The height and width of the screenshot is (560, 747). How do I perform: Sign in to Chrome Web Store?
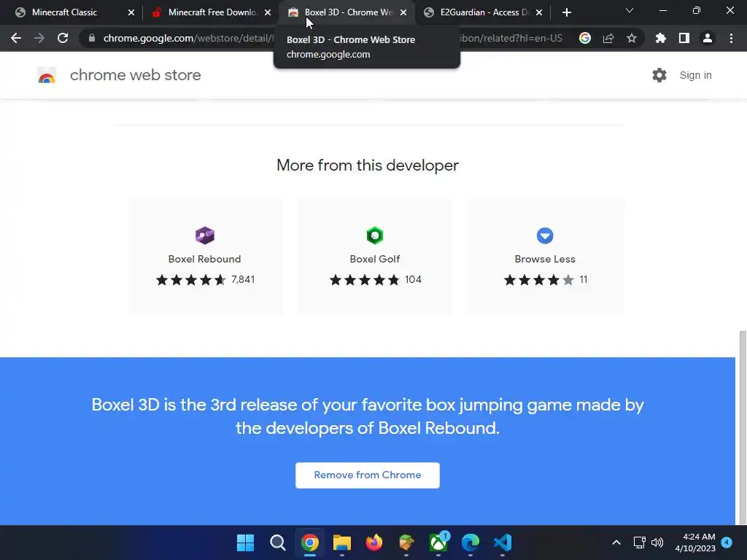coord(695,75)
